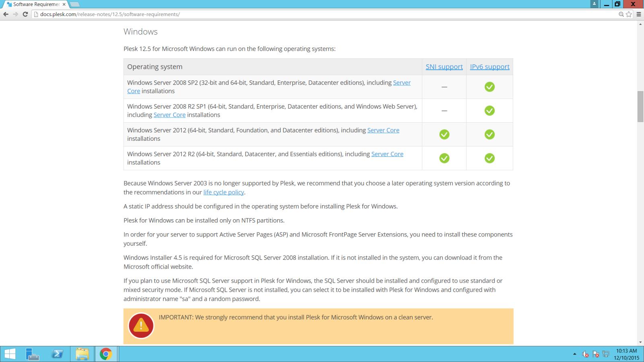Close the Software Requirements tab

[x=64, y=4]
